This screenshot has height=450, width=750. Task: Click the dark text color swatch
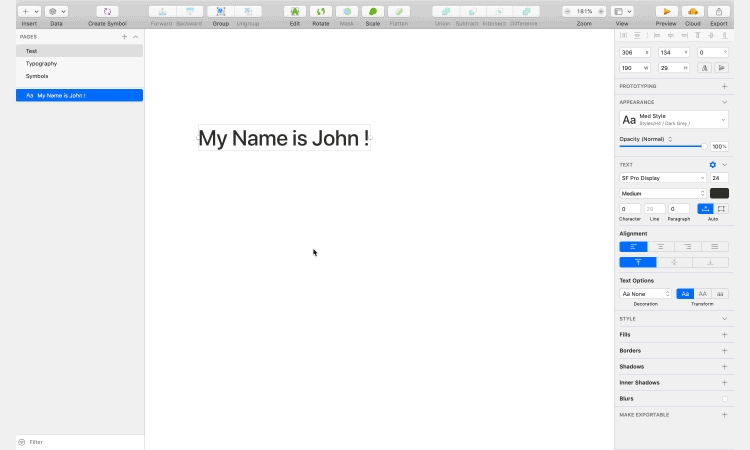pyautogui.click(x=719, y=193)
